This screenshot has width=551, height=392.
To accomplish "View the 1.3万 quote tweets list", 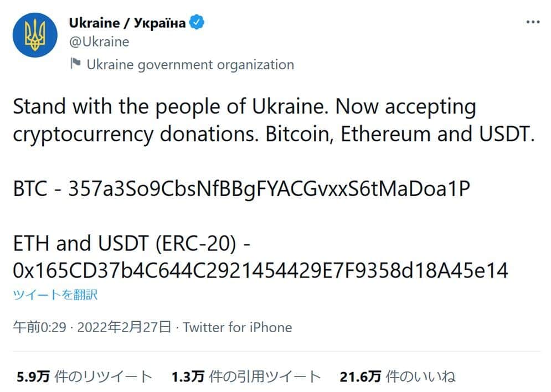I will pyautogui.click(x=246, y=377).
